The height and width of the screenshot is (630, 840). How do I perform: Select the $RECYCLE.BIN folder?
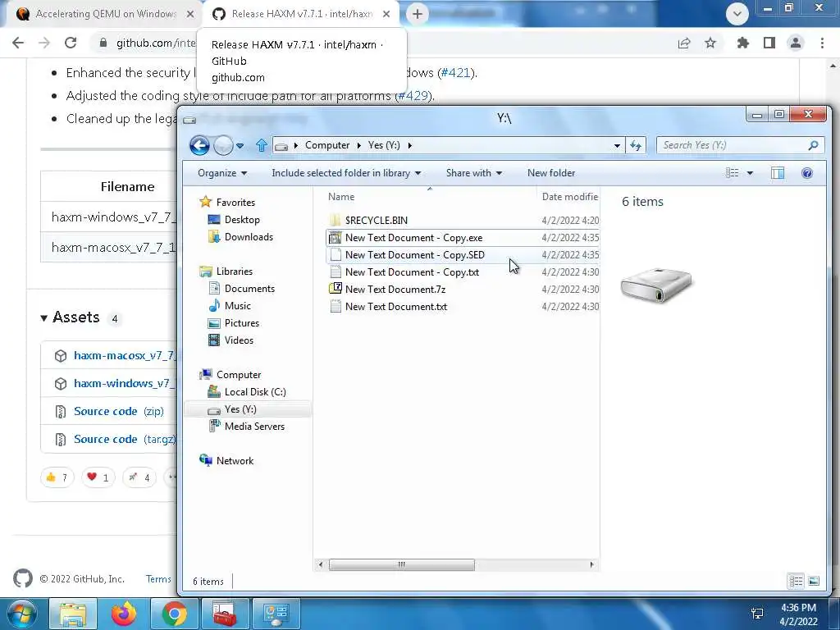coord(376,220)
